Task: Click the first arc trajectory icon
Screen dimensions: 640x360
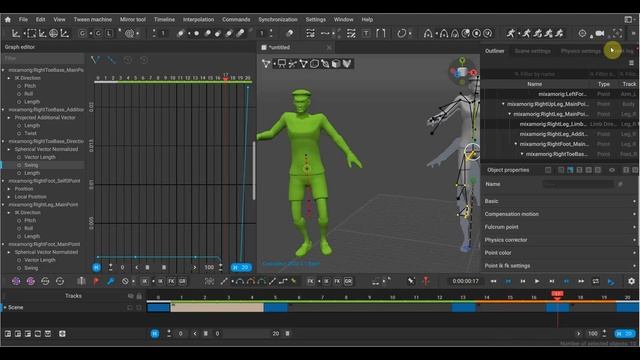Action: tap(428, 33)
